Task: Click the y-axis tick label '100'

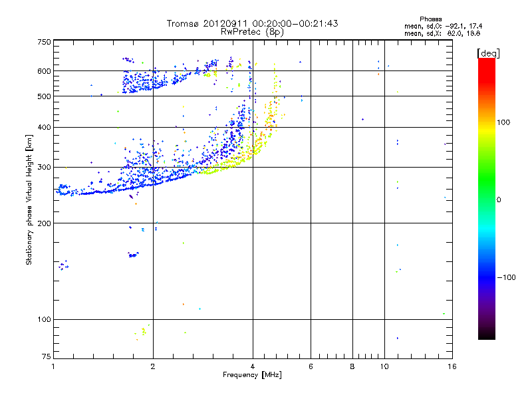Action: [44, 320]
